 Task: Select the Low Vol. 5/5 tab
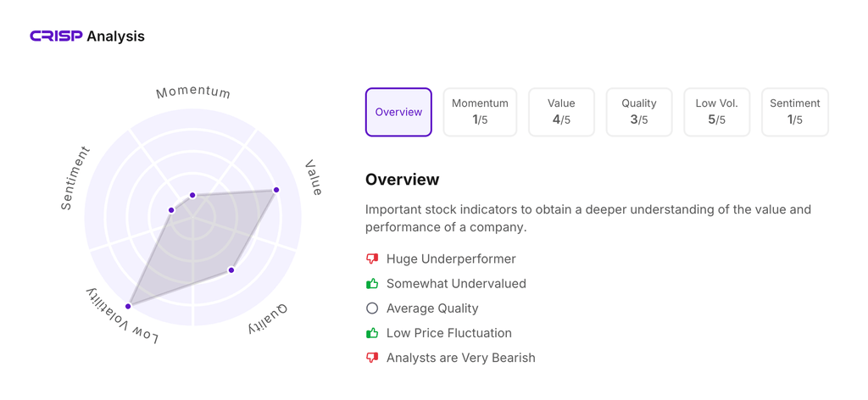[716, 112]
